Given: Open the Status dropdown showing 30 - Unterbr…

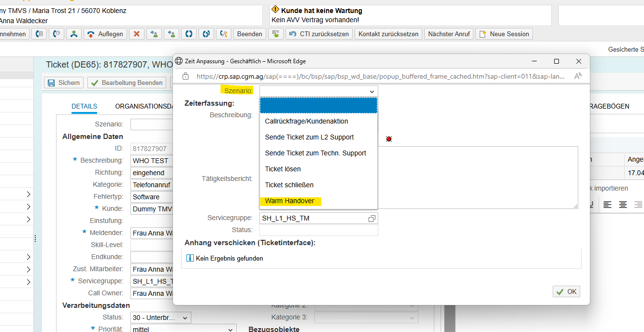Looking at the screenshot, I should pyautogui.click(x=161, y=318).
